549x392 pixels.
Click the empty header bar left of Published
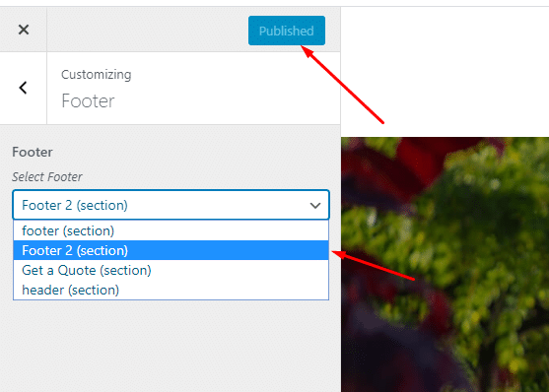147,30
